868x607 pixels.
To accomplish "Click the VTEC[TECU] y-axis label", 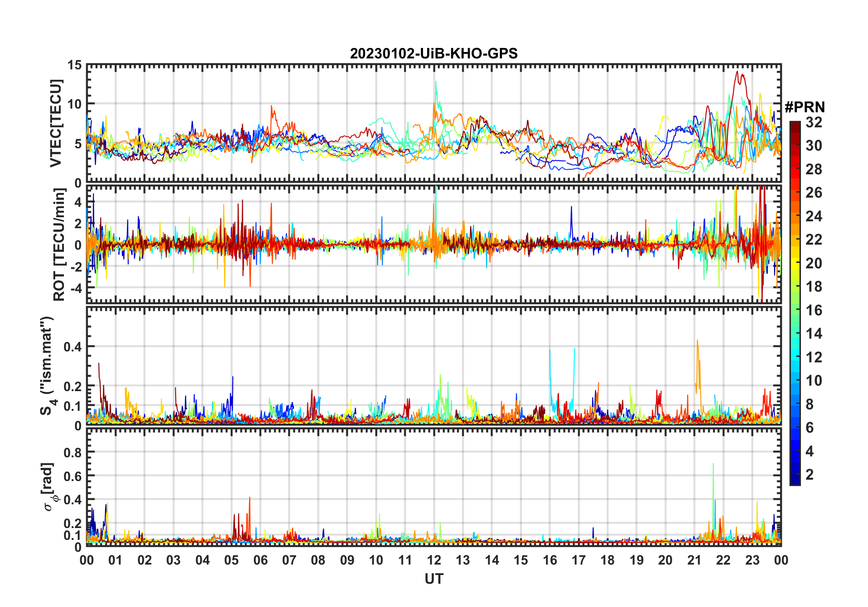I will (x=56, y=123).
